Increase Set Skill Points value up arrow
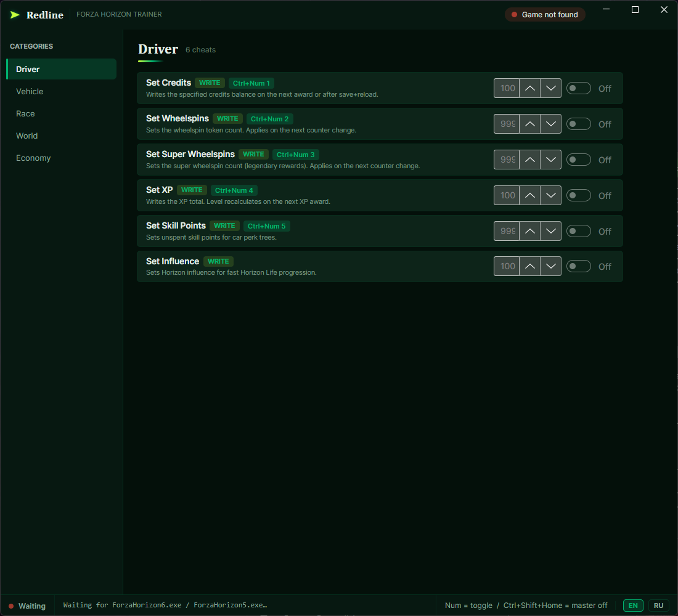Image resolution: width=678 pixels, height=616 pixels. pos(529,231)
